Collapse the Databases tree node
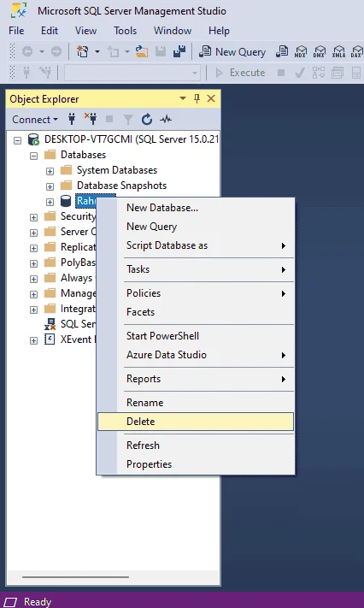This screenshot has height=608, width=364. 33,156
